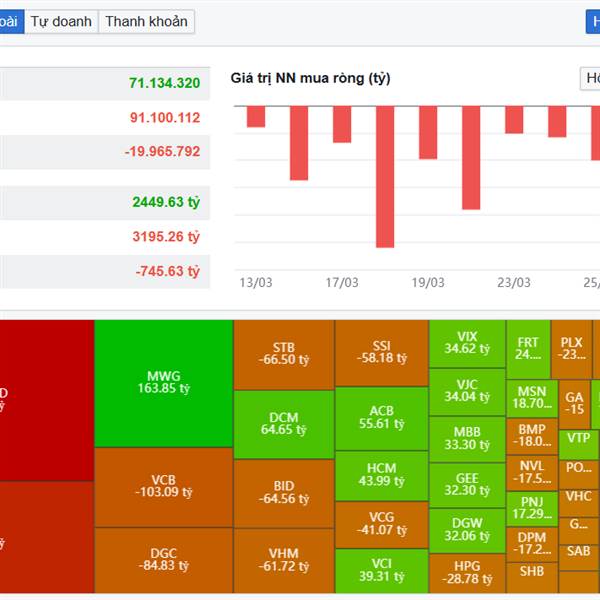Open the MSN 18.70 tile
The height and width of the screenshot is (600, 600).
[x=532, y=398]
